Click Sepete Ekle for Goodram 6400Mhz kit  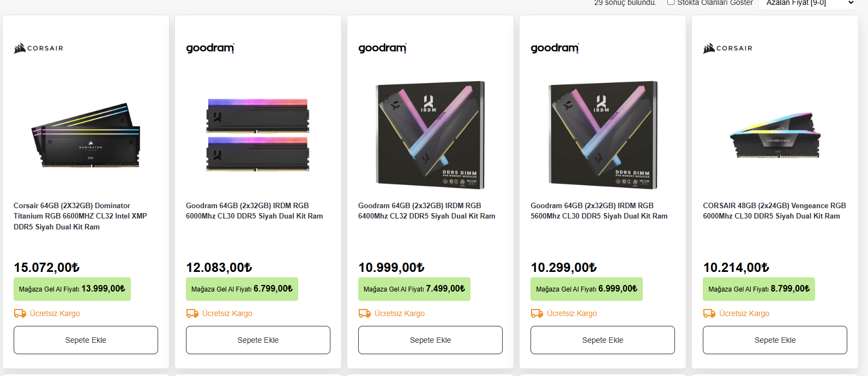pos(430,340)
